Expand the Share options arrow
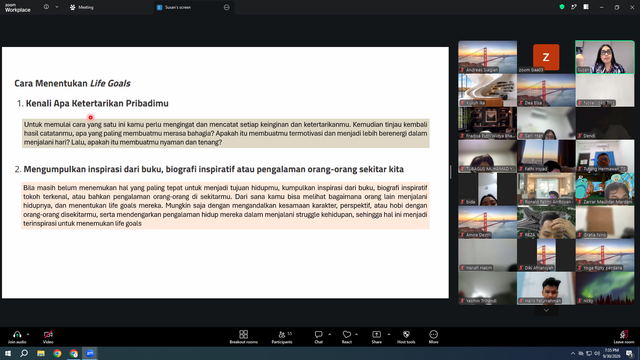 click(x=389, y=334)
